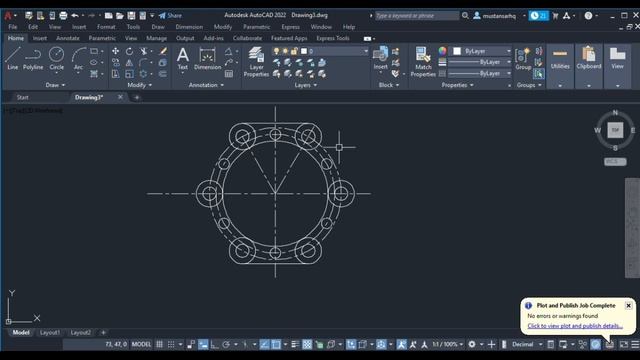Click the color wheel object color icon
Image resolution: width=640 pixels, height=360 pixels.
pos(442,51)
